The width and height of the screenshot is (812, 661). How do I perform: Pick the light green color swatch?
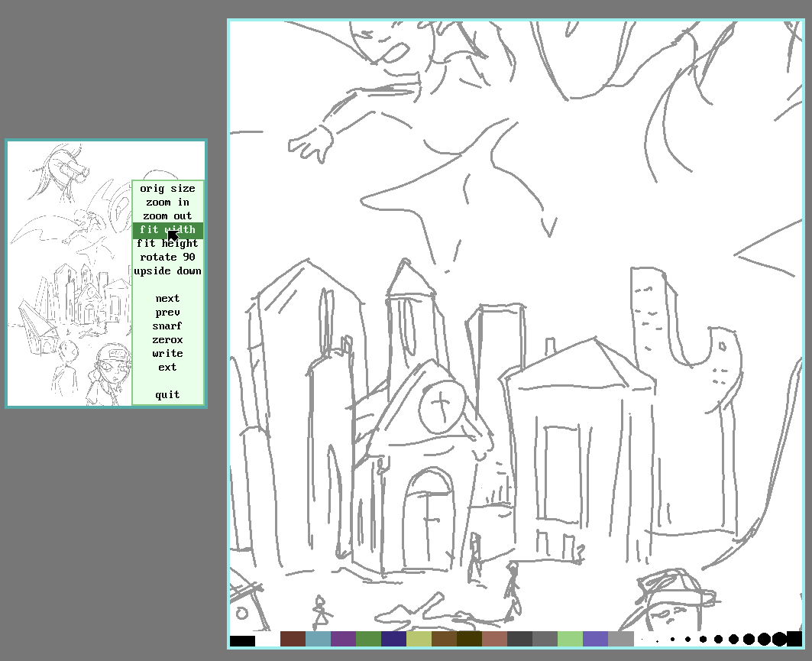570,640
